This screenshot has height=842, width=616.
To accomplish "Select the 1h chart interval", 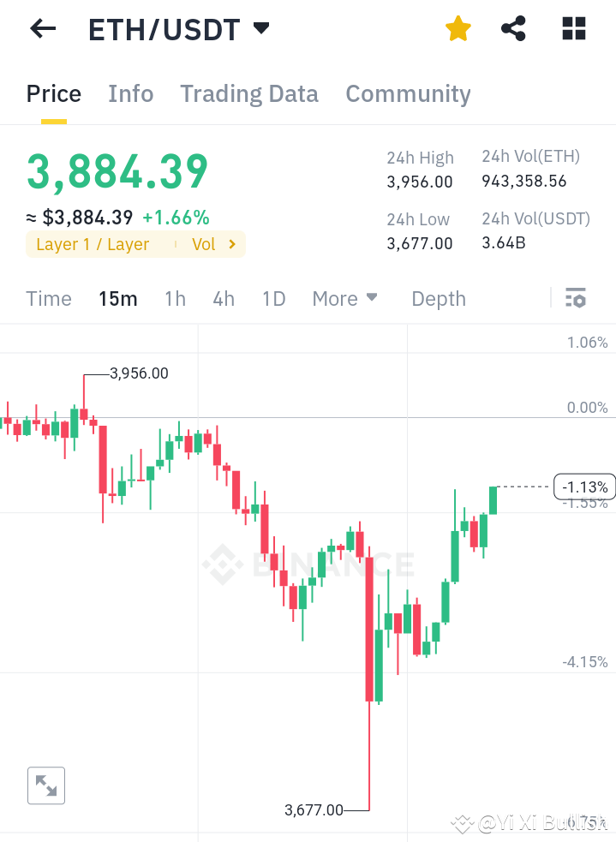I will click(175, 298).
